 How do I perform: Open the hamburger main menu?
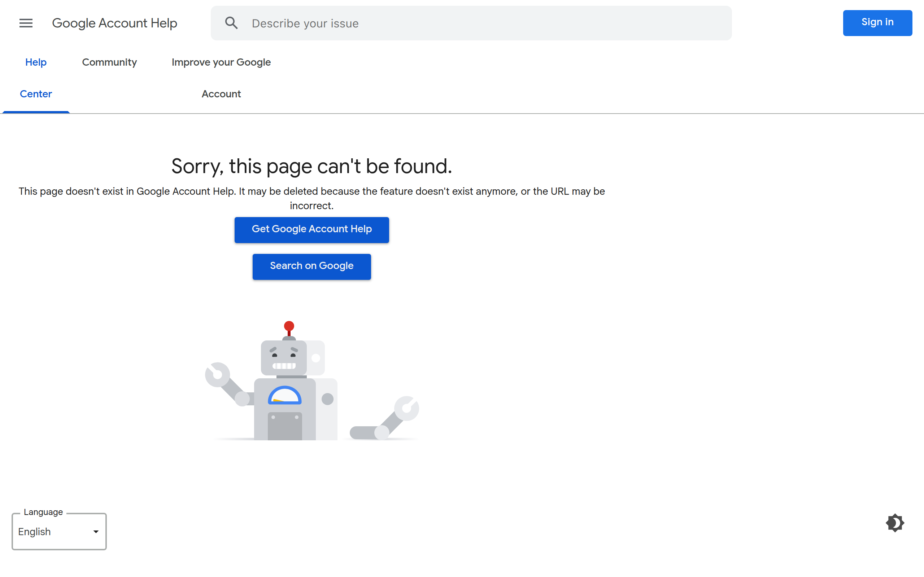click(26, 23)
